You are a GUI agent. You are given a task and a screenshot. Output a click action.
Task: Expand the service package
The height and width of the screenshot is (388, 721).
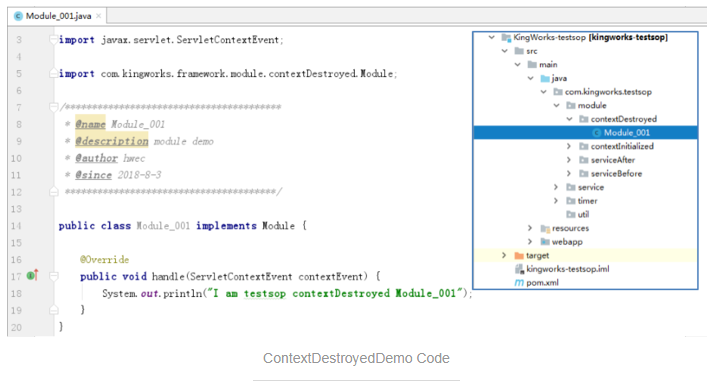tap(556, 187)
